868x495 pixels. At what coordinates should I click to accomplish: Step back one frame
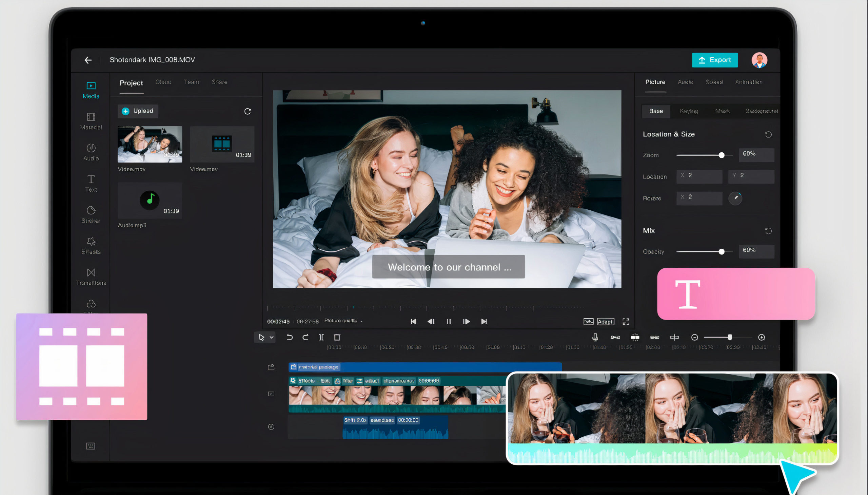[x=431, y=322]
